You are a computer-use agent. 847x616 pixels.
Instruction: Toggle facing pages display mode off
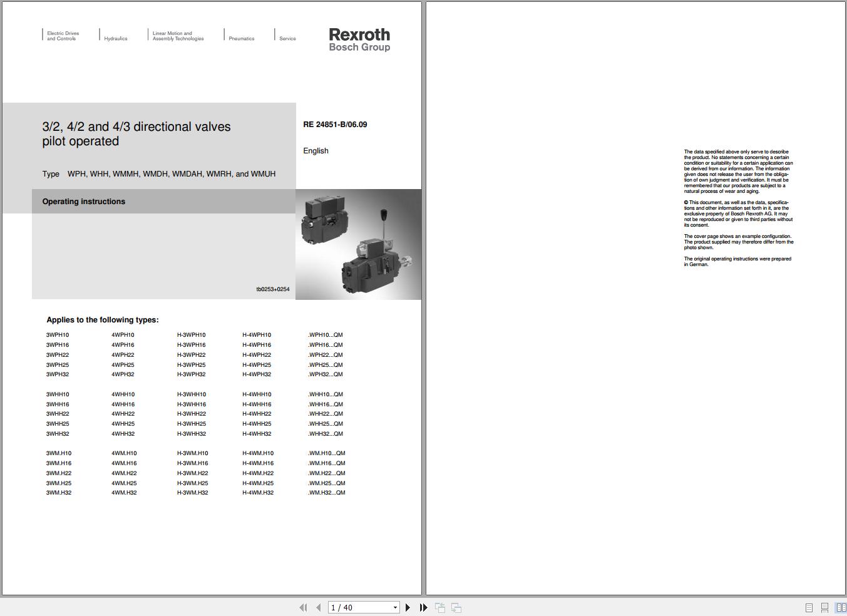click(839, 607)
